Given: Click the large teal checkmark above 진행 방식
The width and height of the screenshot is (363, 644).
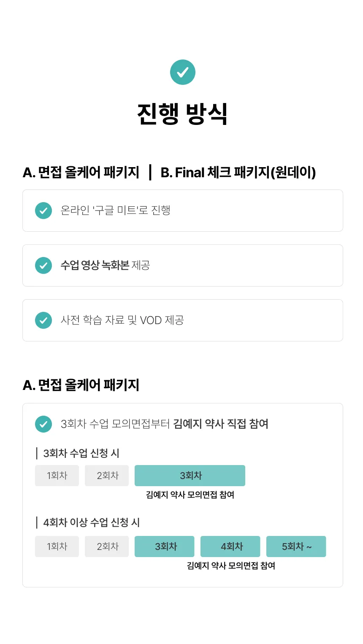Looking at the screenshot, I should coord(182,72).
